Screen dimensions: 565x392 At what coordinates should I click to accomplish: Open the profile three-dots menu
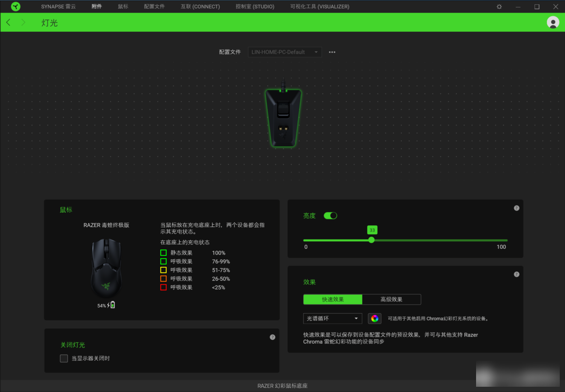332,52
